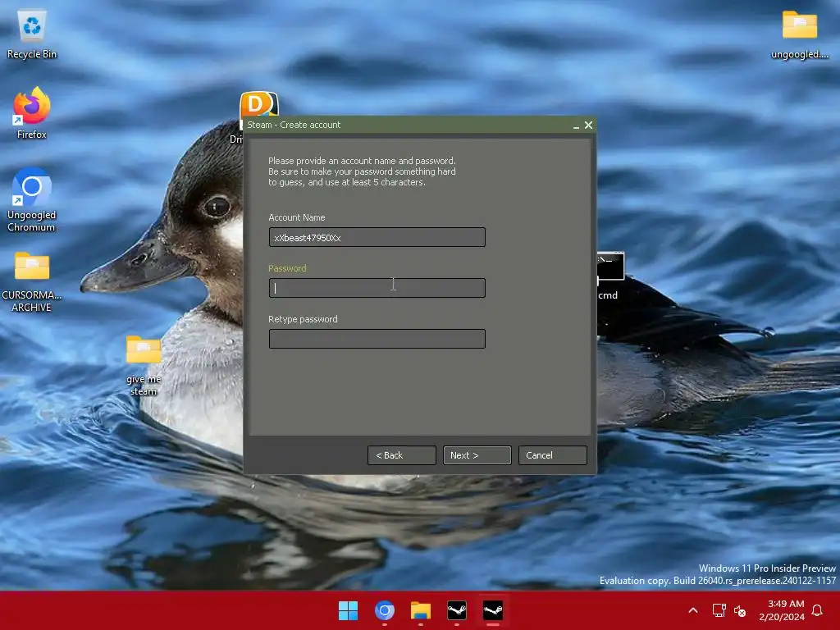Click the first Steam taskbar icon

coord(457,610)
